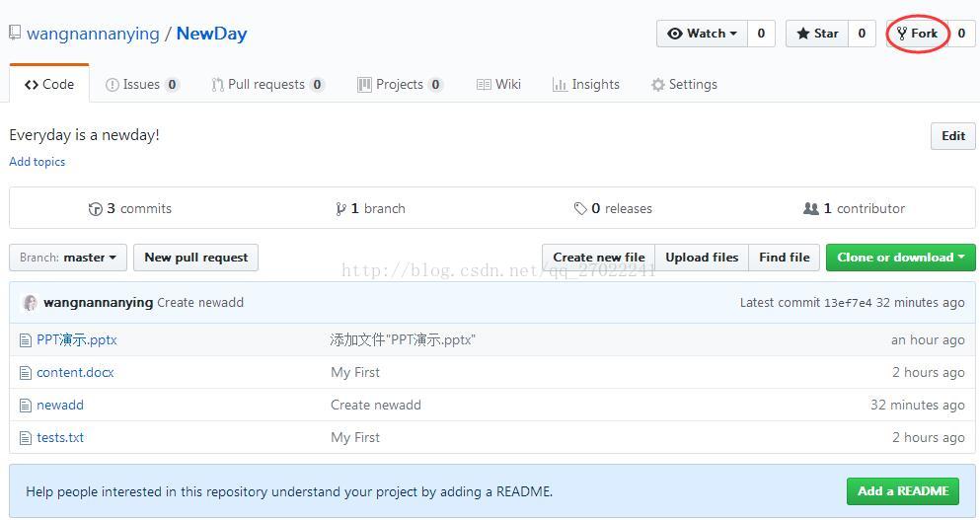The height and width of the screenshot is (520, 980).
Task: Click the file icon next to tests.txt
Action: (25, 438)
